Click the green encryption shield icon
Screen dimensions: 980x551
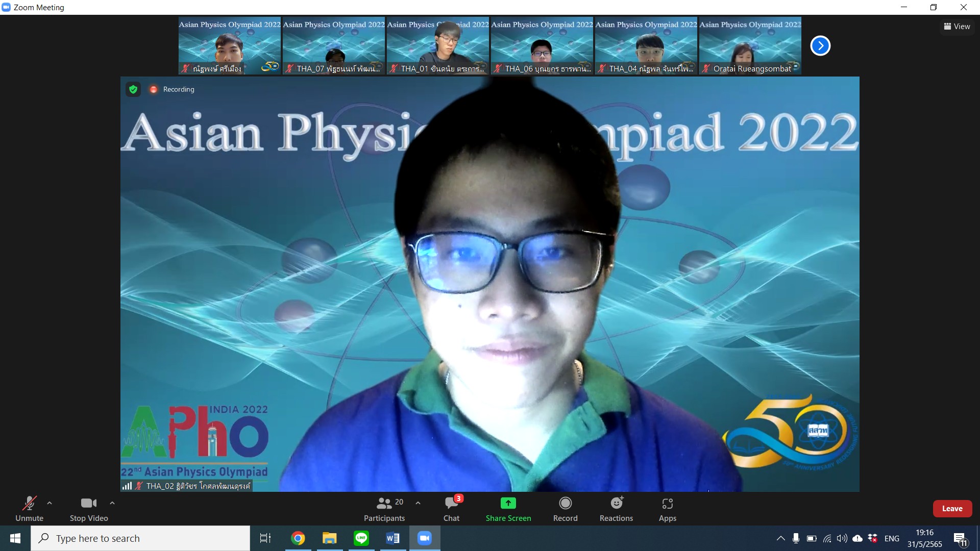133,89
